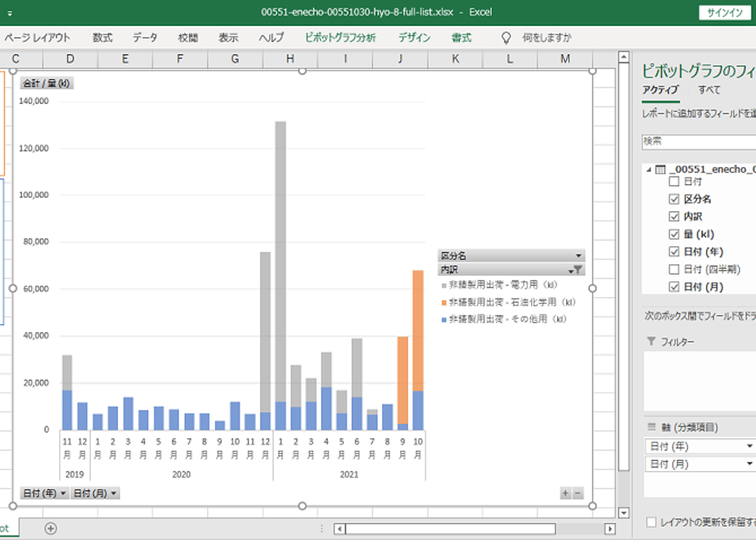Select the tall gray 2021 January 電力用 bar
This screenshot has width=756, height=540.
tap(281, 261)
